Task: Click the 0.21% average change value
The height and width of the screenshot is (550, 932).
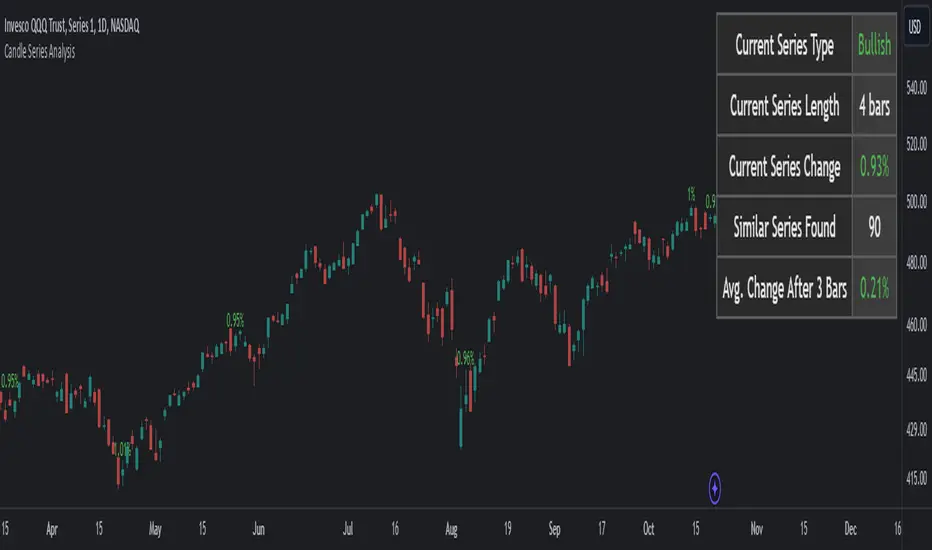Action: tap(874, 288)
